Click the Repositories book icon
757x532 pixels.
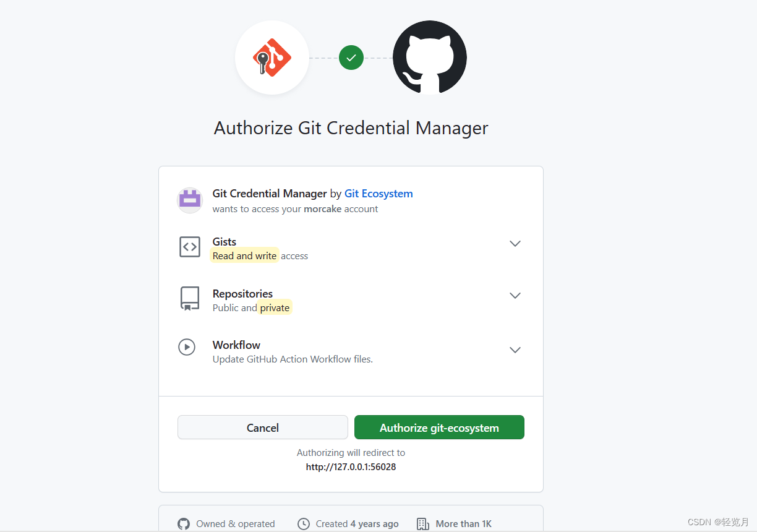coord(190,298)
